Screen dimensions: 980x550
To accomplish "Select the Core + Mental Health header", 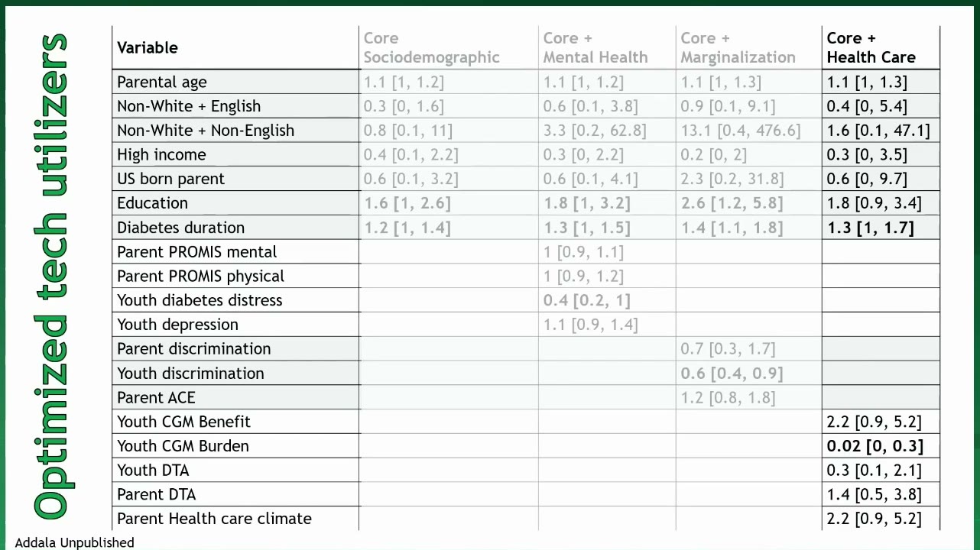I will coord(595,47).
